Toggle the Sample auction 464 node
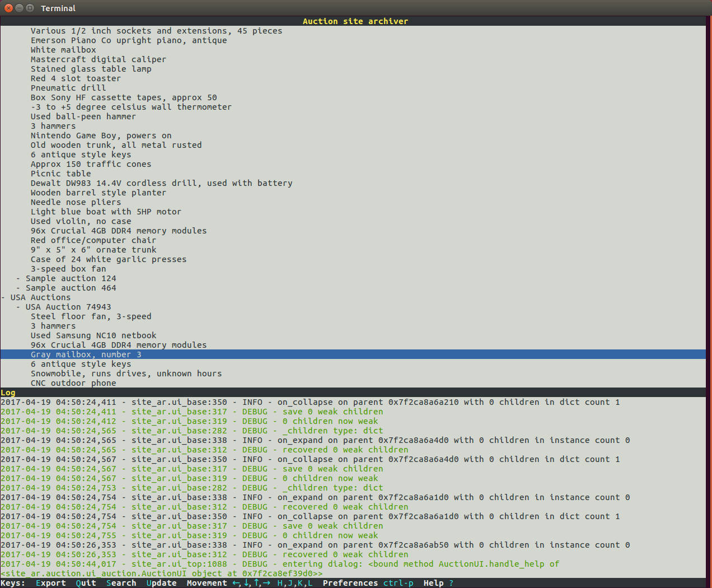The width and height of the screenshot is (712, 588). click(x=18, y=288)
